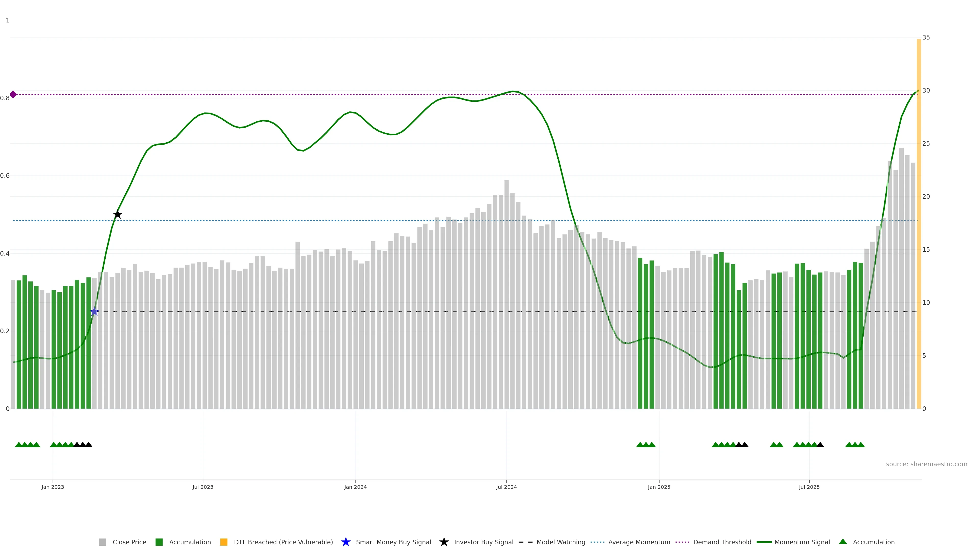
Task: Click the green Accumulation bar legend square
Action: [x=159, y=542]
